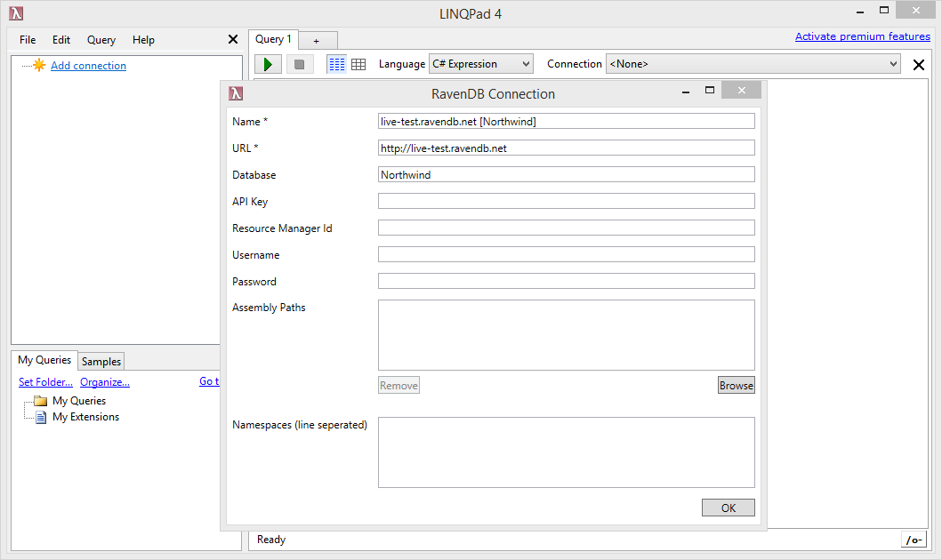Switch results to data grid view

pos(358,64)
